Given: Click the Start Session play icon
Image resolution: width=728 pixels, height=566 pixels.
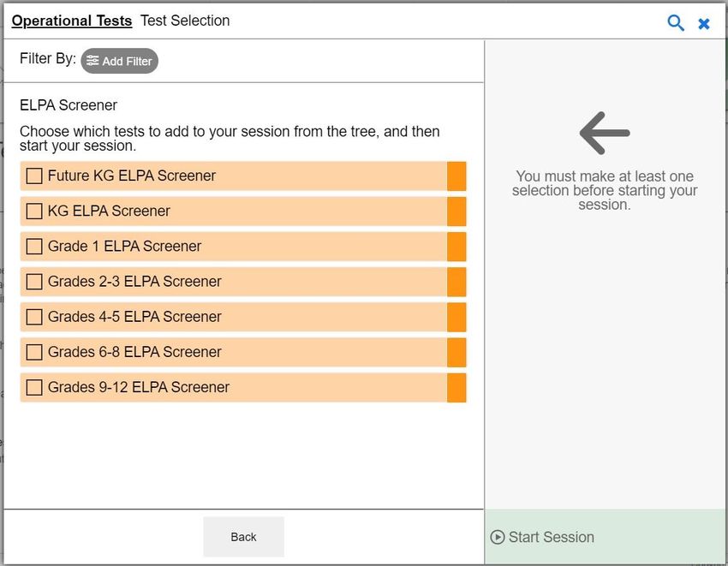Looking at the screenshot, I should click(498, 537).
